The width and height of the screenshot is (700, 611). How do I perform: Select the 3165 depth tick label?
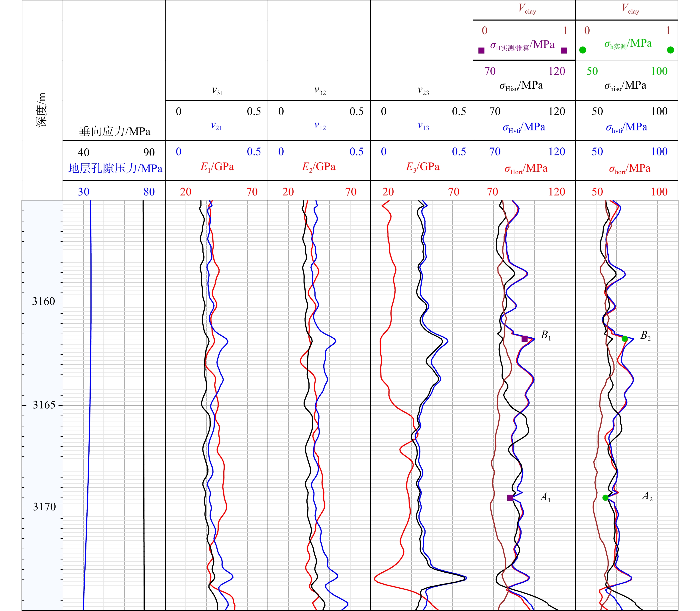point(44,405)
